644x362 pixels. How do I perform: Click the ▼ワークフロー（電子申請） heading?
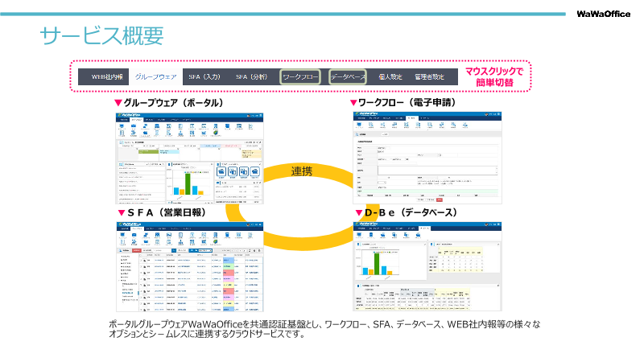[403, 102]
